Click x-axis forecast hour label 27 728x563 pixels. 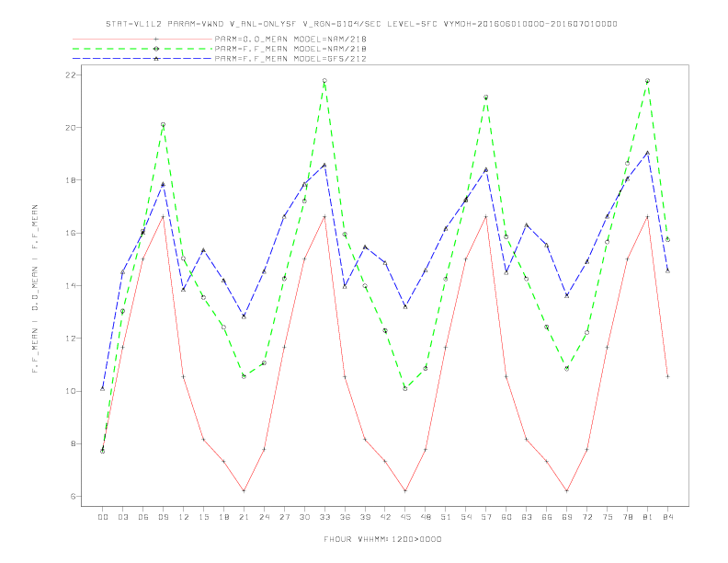284,517
